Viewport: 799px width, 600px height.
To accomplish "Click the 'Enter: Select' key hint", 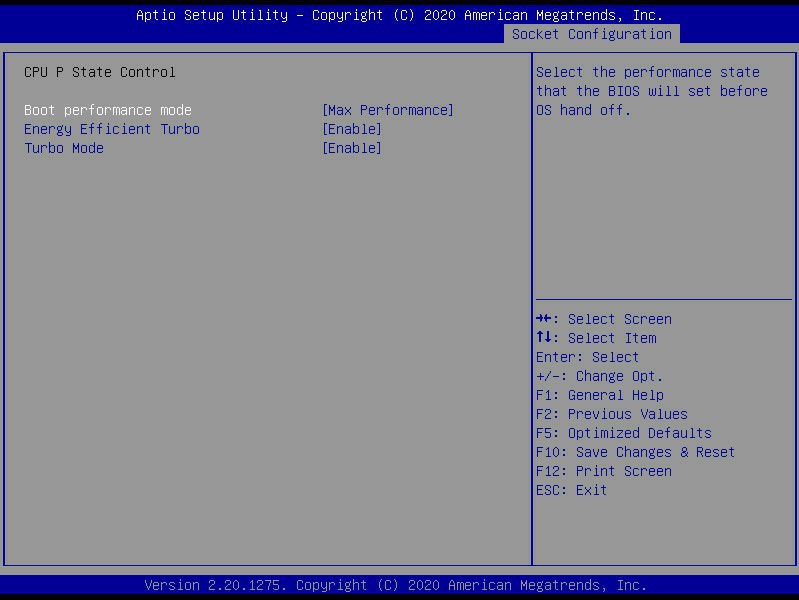I will tap(587, 357).
